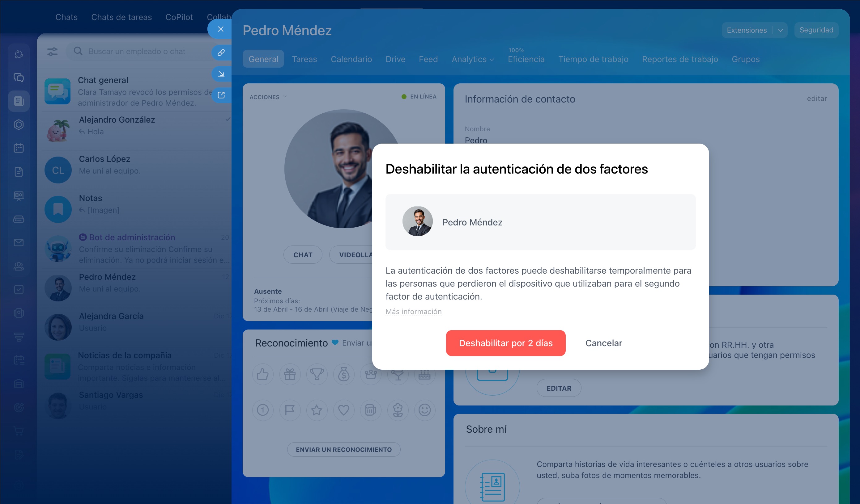Click Cancelar in the dialog
This screenshot has width=860, height=504.
[603, 343]
